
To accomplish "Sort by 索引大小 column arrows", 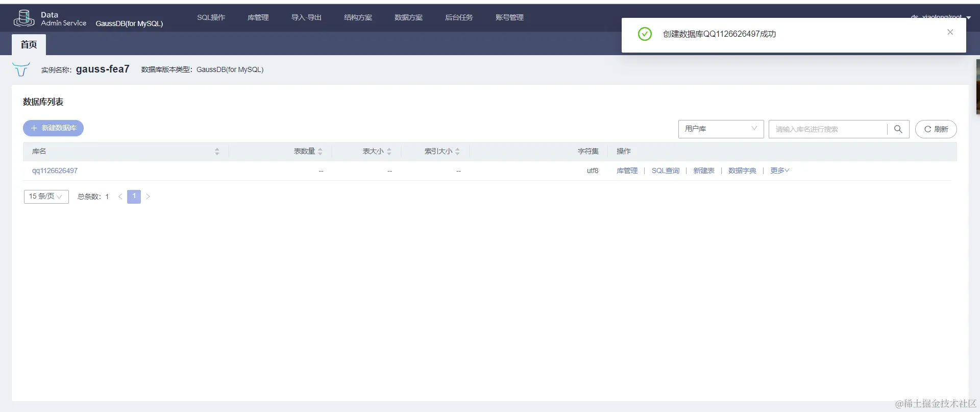I will pos(457,152).
